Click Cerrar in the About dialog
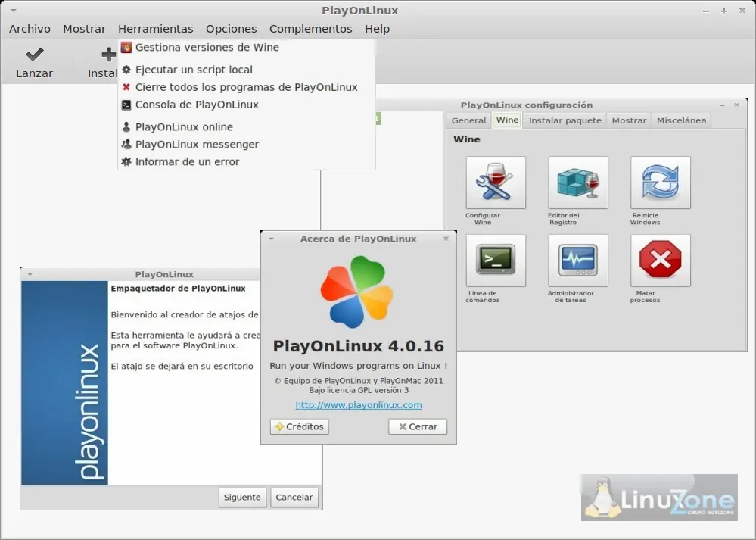Screen dimensions: 756x540 [x=418, y=426]
